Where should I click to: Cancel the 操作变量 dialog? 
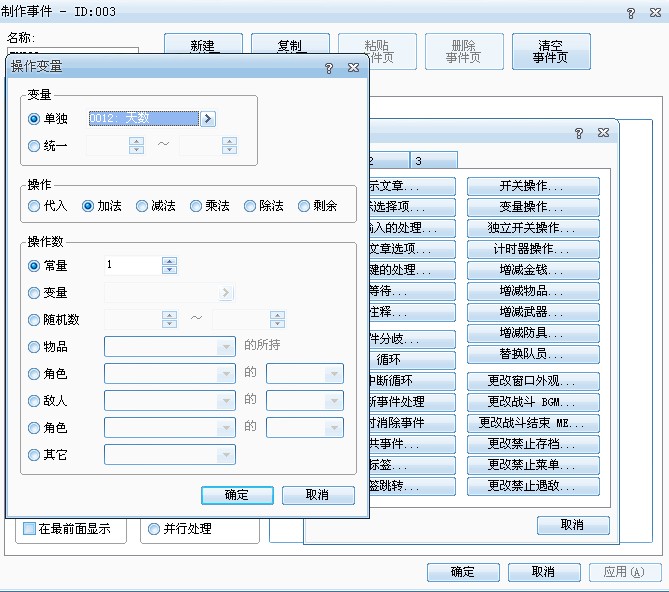(318, 495)
